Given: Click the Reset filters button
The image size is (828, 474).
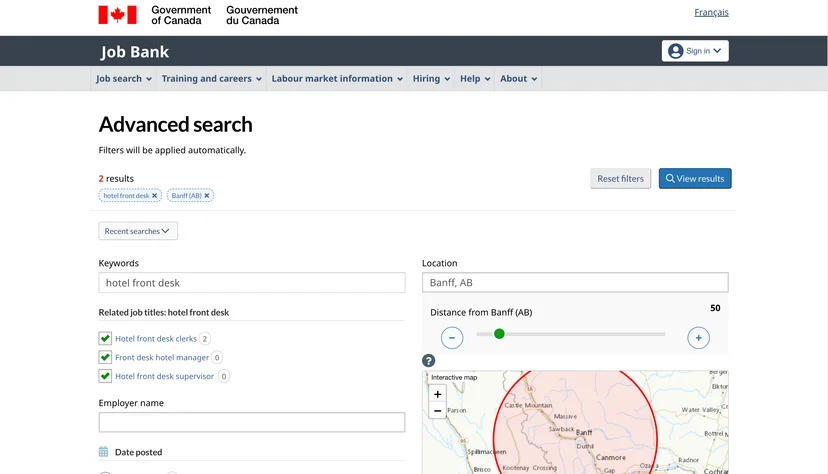Looking at the screenshot, I should coord(620,178).
